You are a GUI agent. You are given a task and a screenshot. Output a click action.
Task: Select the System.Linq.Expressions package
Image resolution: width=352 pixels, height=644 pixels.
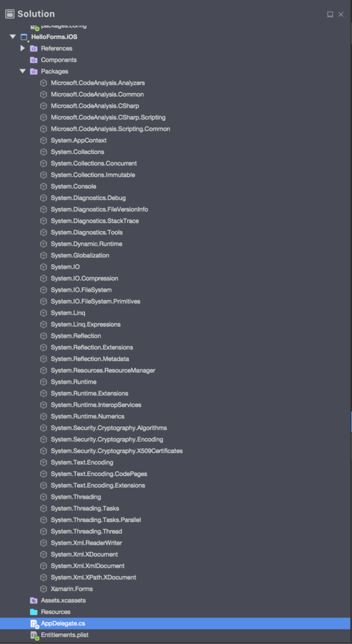click(x=86, y=325)
